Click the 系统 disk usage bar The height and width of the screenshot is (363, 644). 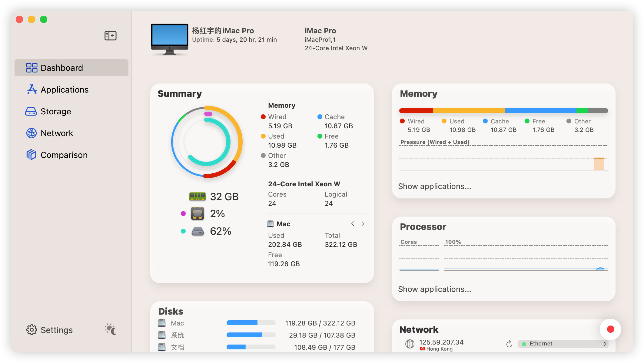point(251,335)
